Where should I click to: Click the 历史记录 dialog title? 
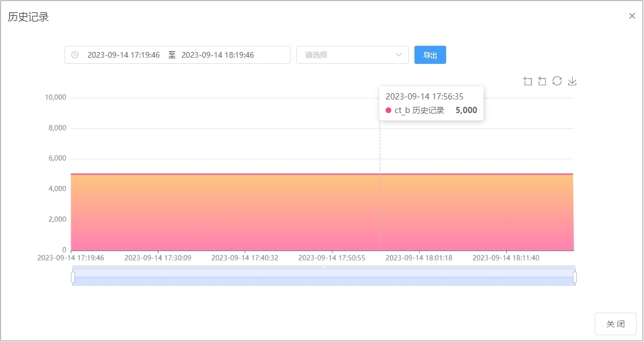pos(28,17)
